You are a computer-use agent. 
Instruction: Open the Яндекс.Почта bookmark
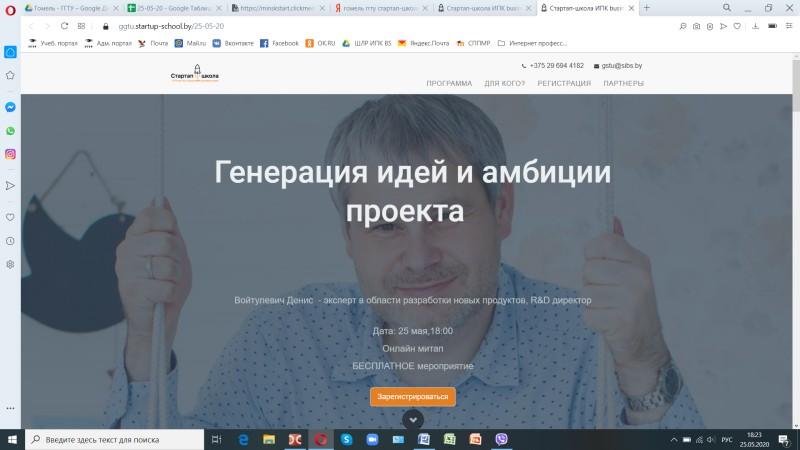(424, 43)
